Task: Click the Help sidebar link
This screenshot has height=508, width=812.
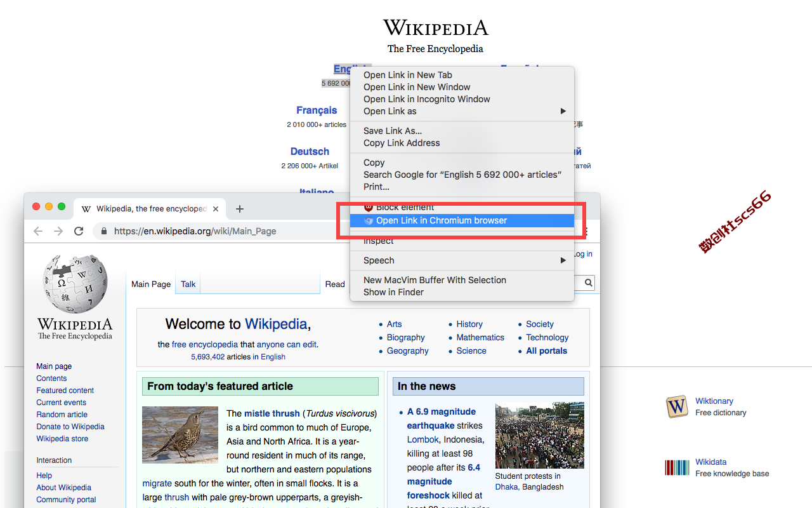Action: pyautogui.click(x=44, y=476)
